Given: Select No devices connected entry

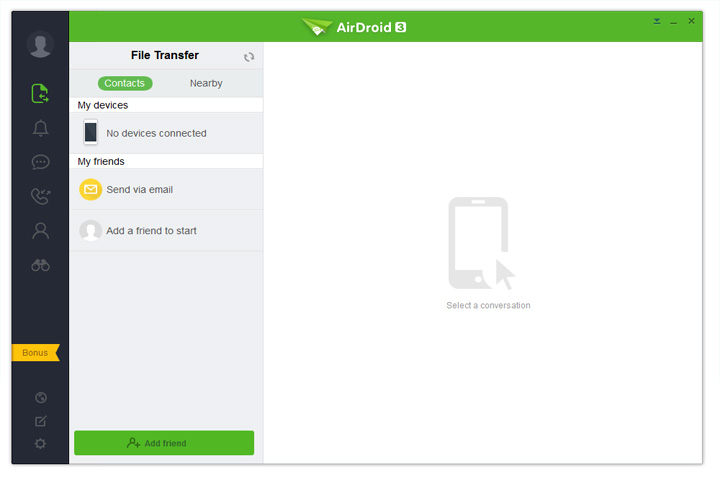Looking at the screenshot, I should click(166, 133).
